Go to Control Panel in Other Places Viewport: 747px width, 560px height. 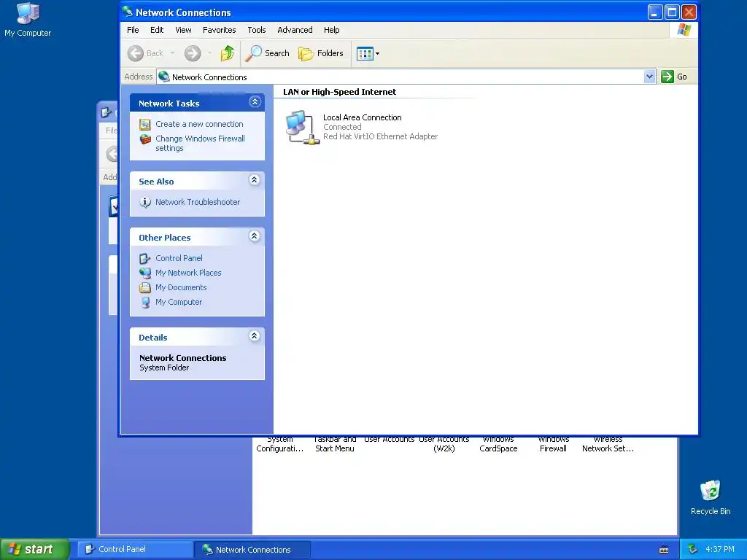(179, 258)
